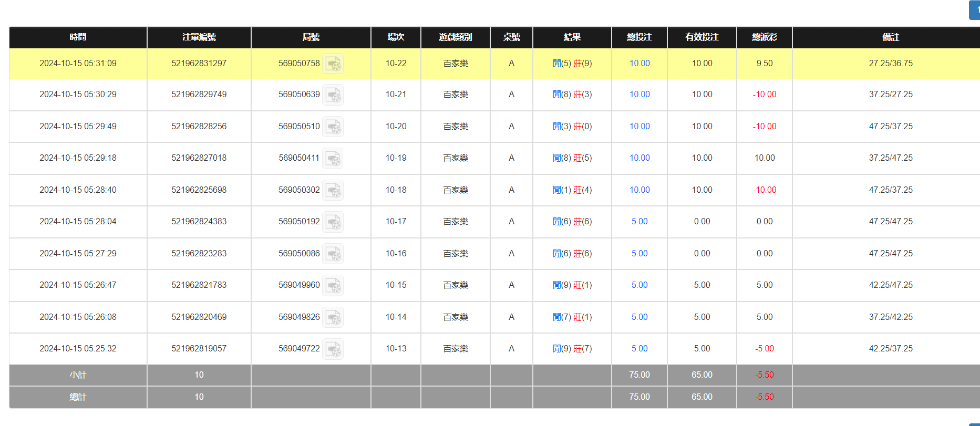Click replay icon next to 569050411
Viewport: 980px width, 426px height.
pyautogui.click(x=333, y=159)
